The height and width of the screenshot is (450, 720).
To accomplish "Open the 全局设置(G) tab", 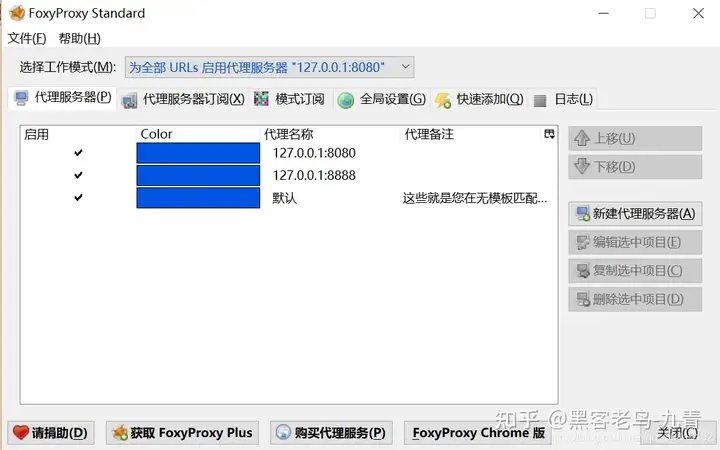I will pyautogui.click(x=381, y=99).
